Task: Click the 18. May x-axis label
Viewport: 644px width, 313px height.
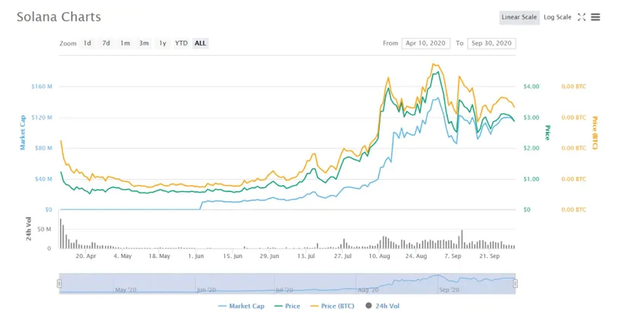Action: 159,256
